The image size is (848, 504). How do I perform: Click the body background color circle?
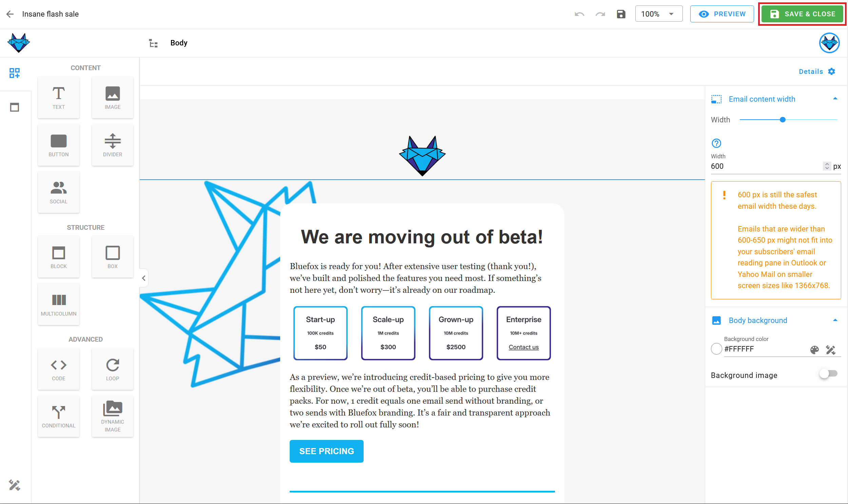[716, 349]
